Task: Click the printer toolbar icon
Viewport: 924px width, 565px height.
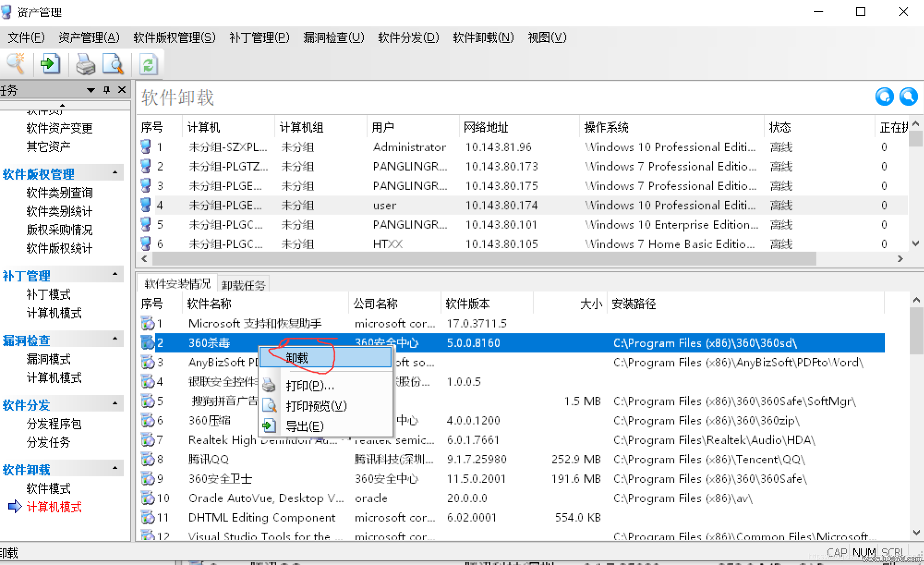Action: [85, 64]
